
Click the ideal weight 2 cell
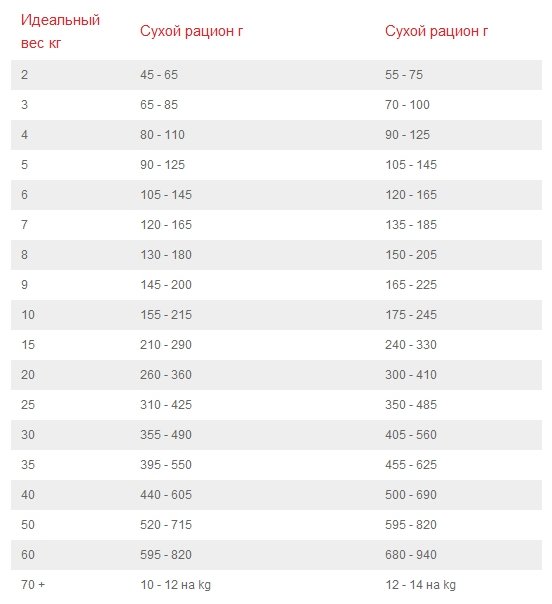[x=25, y=75]
